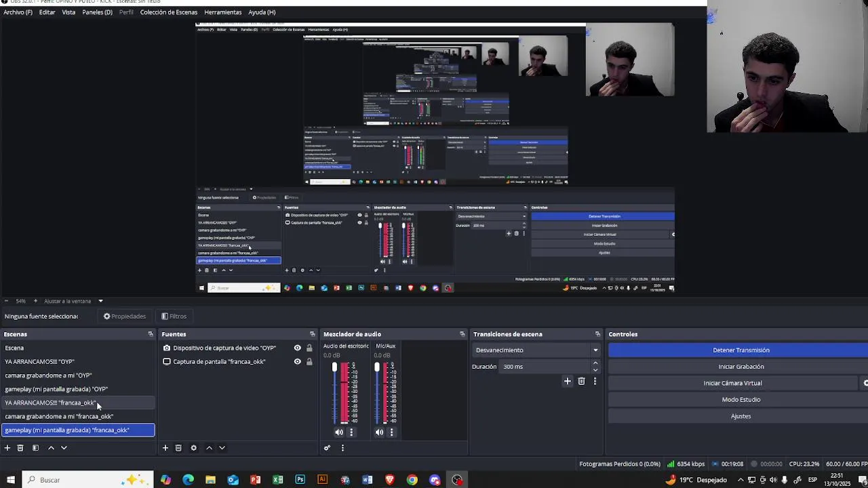Mute Audio del escritorio
868x488 pixels.
[x=339, y=432]
